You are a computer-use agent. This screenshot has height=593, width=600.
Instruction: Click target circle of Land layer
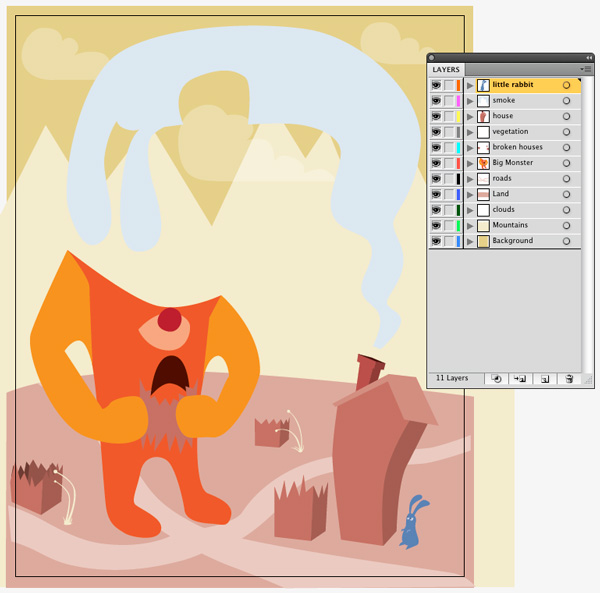point(566,194)
